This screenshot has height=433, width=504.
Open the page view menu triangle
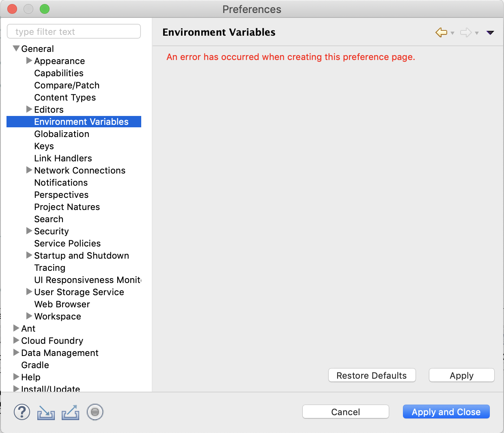coord(490,32)
